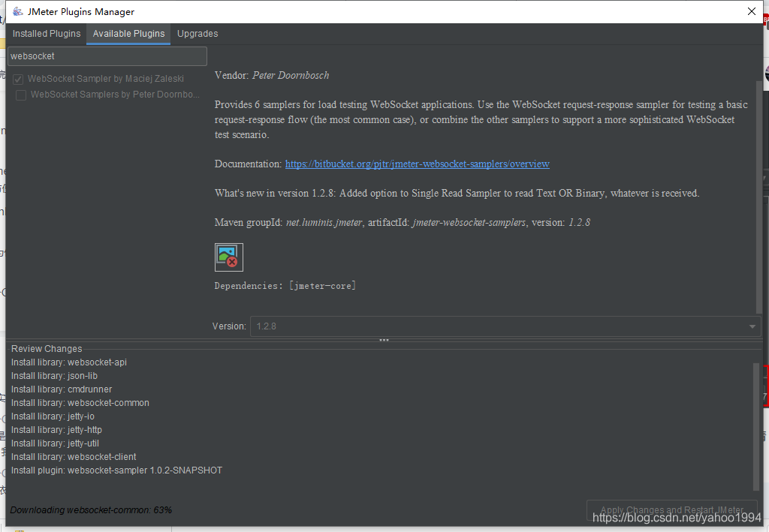The image size is (769, 532).
Task: Click the 'Vendor: Peter Doornbosch' text
Action: coord(272,76)
